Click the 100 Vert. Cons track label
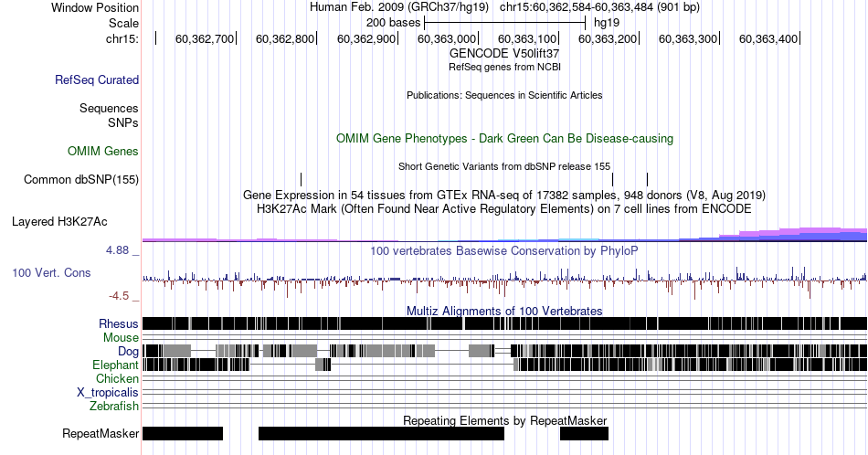 (51, 272)
